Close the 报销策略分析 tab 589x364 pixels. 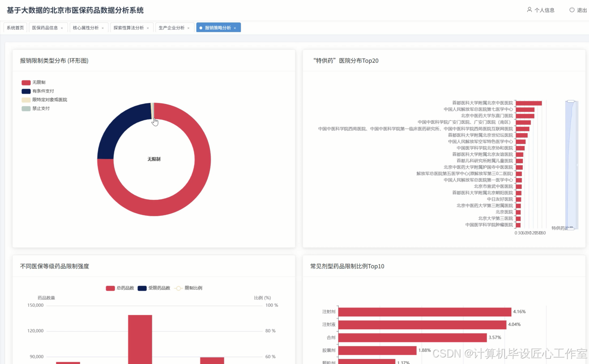click(x=235, y=28)
